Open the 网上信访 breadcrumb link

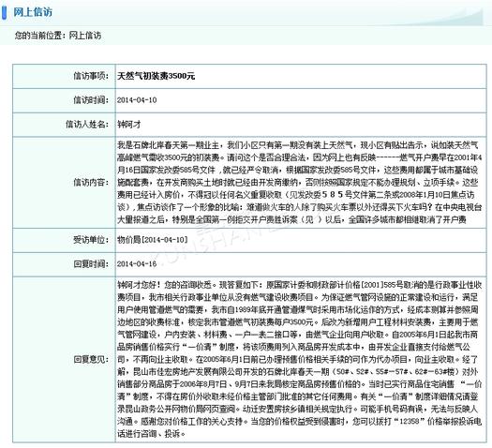click(x=85, y=35)
